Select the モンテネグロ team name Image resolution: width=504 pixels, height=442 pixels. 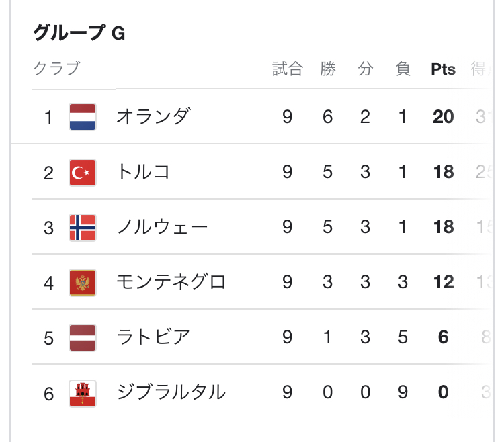pos(171,281)
